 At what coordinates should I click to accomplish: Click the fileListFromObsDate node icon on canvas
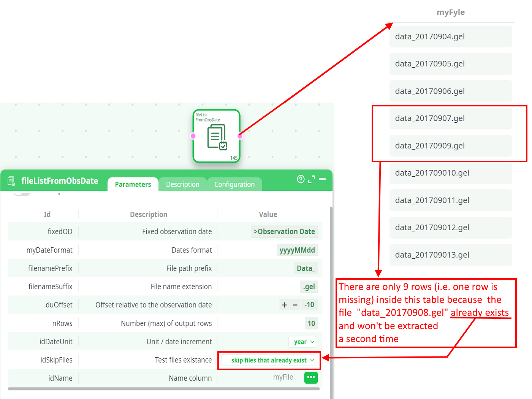[x=217, y=136]
